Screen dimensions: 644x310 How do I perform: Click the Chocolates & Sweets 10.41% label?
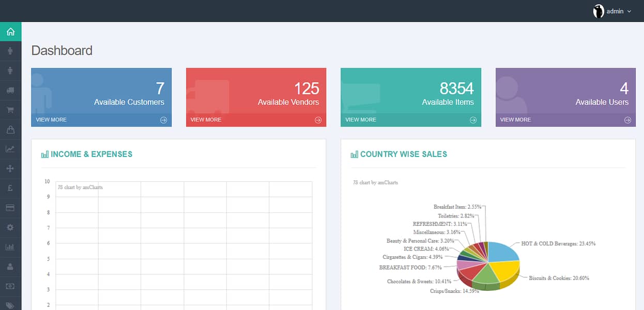[x=419, y=282]
